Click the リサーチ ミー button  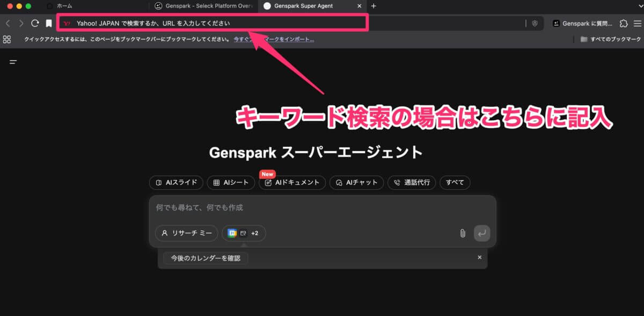pyautogui.click(x=186, y=233)
